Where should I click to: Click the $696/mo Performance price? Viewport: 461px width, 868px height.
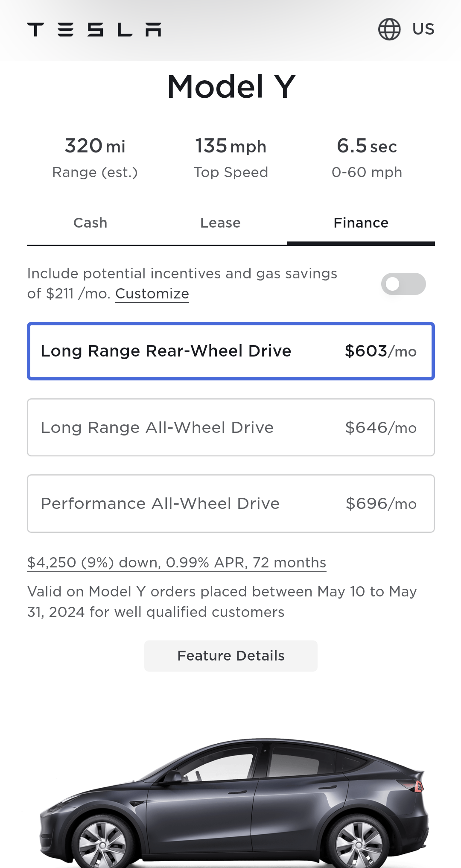tap(381, 504)
